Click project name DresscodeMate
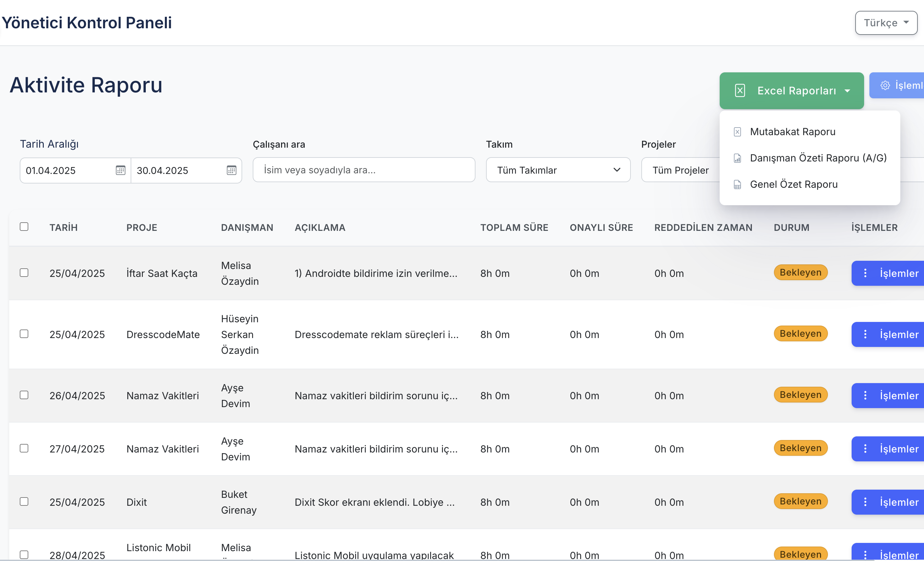This screenshot has height=561, width=924. click(x=163, y=334)
